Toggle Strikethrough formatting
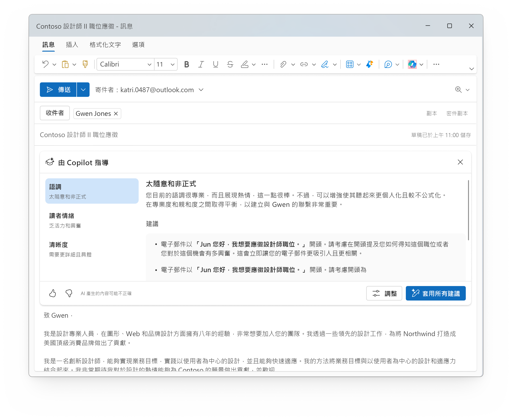The height and width of the screenshot is (420, 512). [x=230, y=64]
